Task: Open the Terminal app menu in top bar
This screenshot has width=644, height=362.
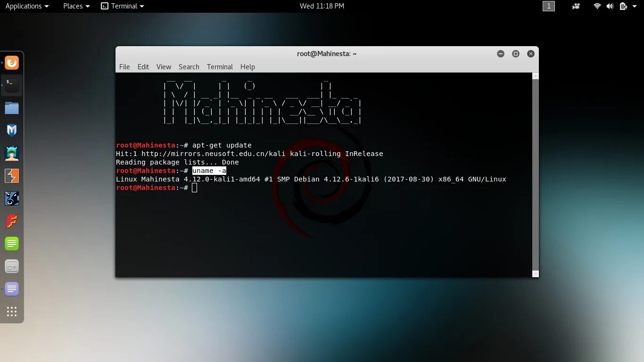Action: [x=123, y=6]
